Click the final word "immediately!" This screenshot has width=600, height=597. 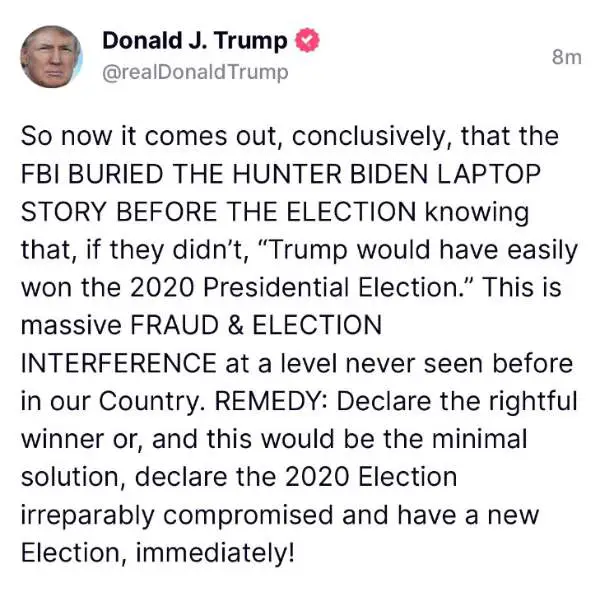(x=215, y=554)
